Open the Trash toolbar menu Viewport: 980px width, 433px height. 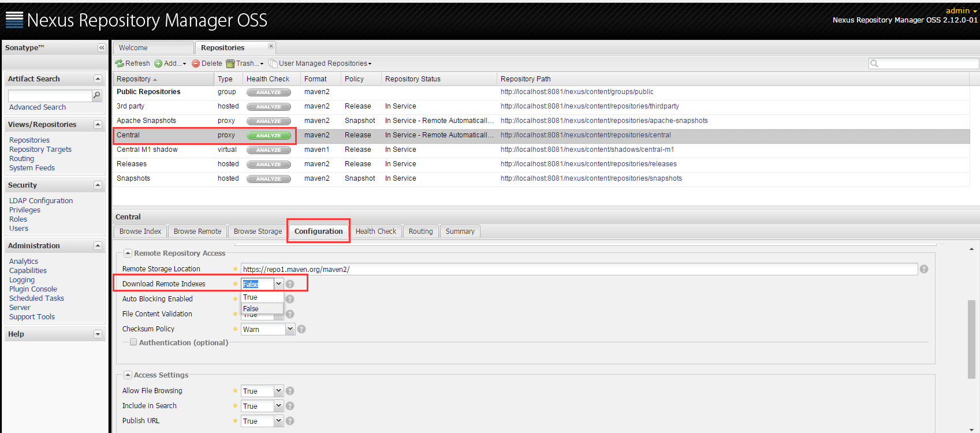pyautogui.click(x=245, y=64)
